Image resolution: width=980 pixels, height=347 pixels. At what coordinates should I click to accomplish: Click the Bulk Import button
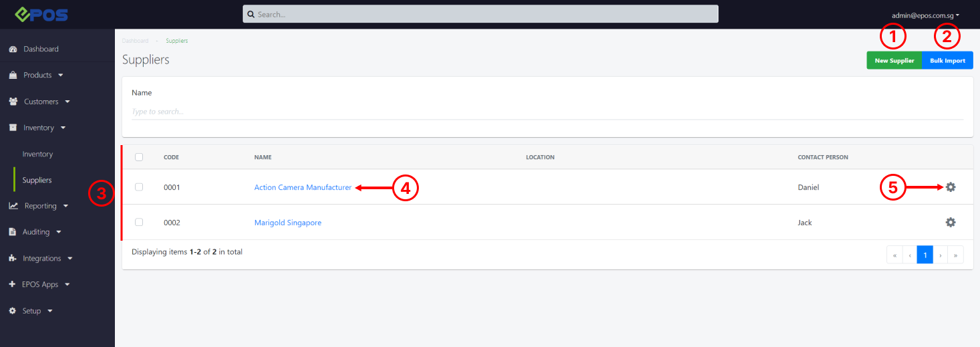pos(947,60)
